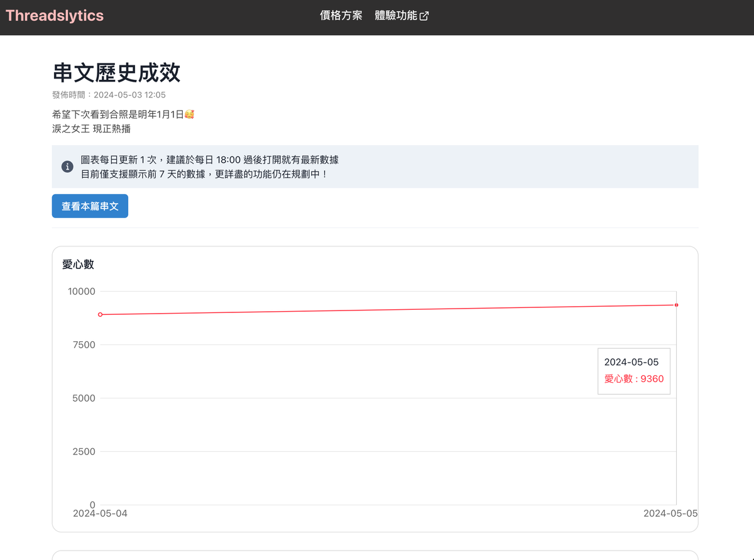Click the 2024-05-05 x-axis label
This screenshot has width=754, height=560.
coord(670,513)
